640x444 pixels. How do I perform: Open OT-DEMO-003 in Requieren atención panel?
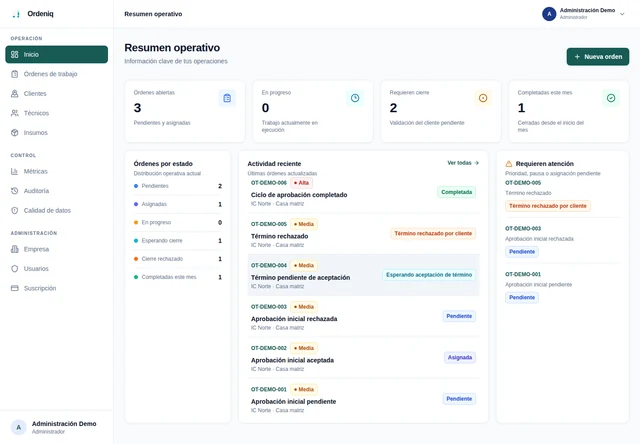(x=523, y=229)
